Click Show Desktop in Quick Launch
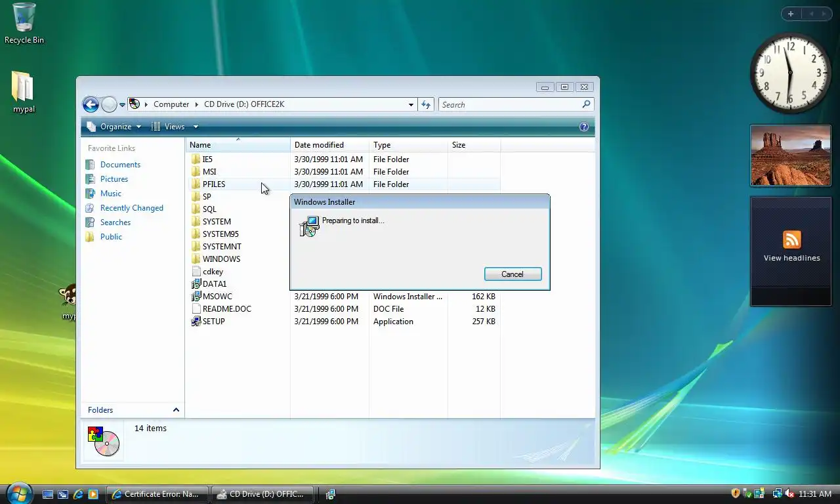This screenshot has width=840, height=504. click(48, 494)
